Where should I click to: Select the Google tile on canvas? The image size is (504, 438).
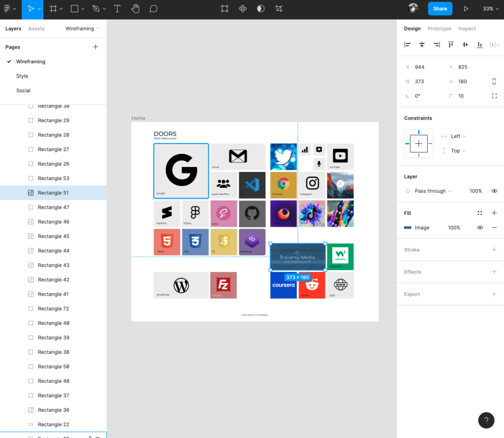(x=181, y=171)
